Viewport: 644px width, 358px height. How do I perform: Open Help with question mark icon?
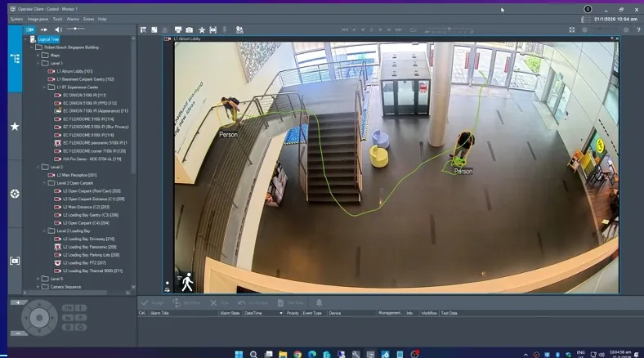638,30
